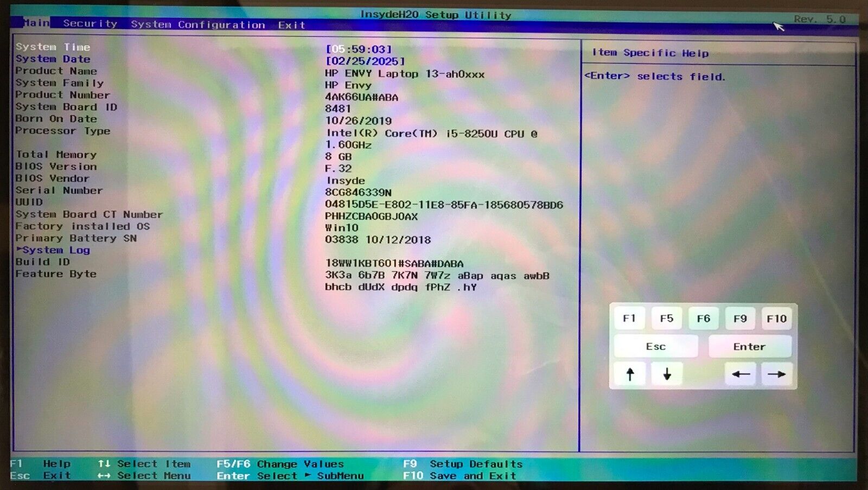Viewport: 868px width, 490px height.
Task: Click the Intel Core i5-8250U value
Action: pos(431,139)
